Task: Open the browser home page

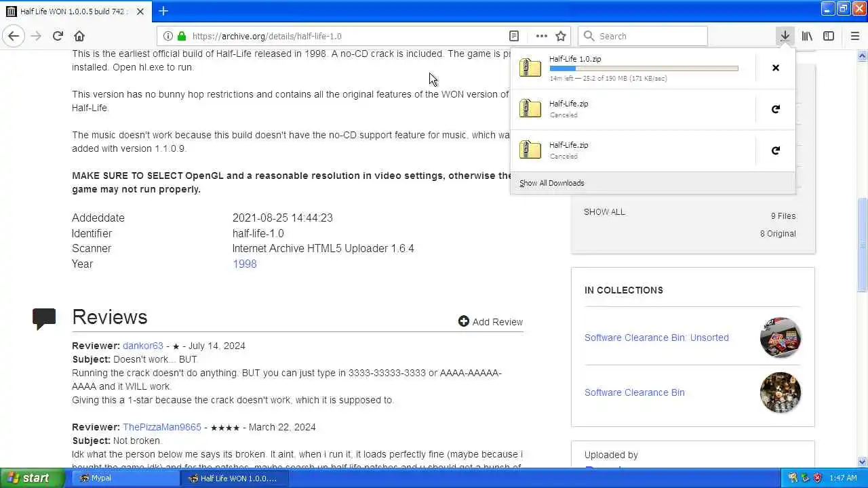Action: click(79, 36)
